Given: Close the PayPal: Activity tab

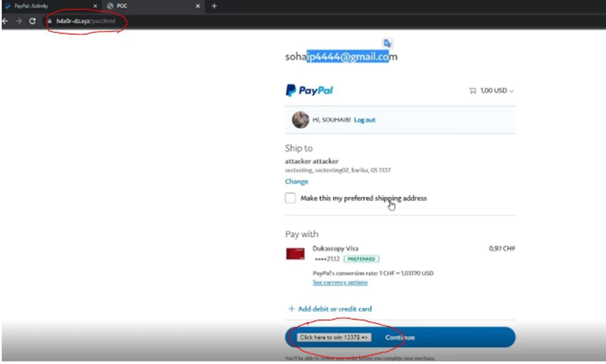Looking at the screenshot, I should pyautogui.click(x=95, y=6).
